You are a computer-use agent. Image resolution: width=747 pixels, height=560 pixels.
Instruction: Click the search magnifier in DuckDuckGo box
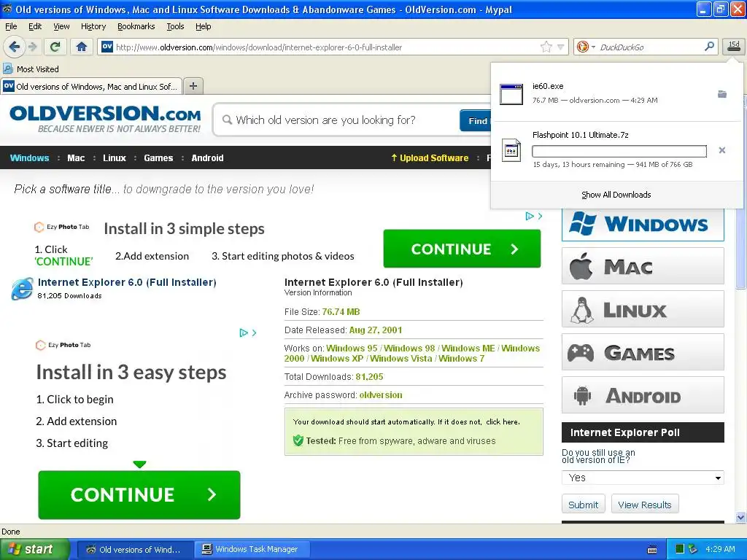[x=709, y=46]
